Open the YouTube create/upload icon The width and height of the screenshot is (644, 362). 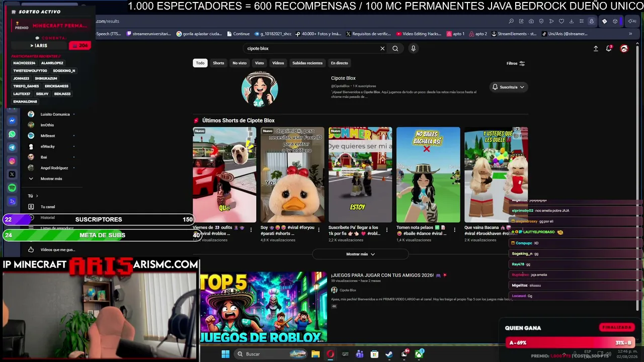pos(596,48)
